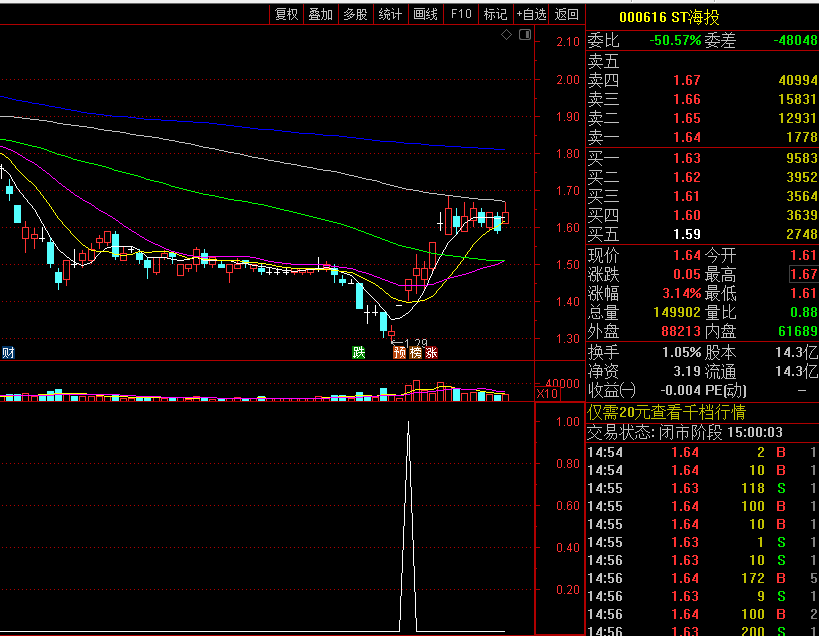Open the 统计 statistics tool
Screen dimensions: 819x636
[x=390, y=14]
